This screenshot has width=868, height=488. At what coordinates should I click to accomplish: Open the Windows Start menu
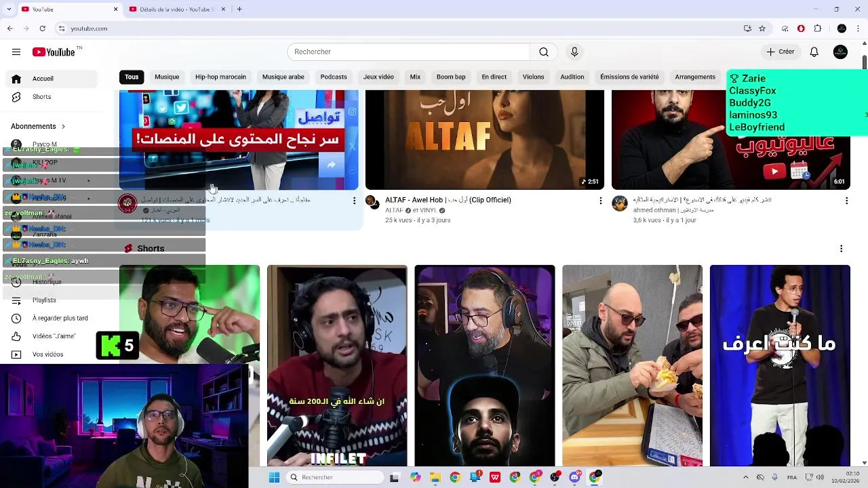[x=274, y=478]
